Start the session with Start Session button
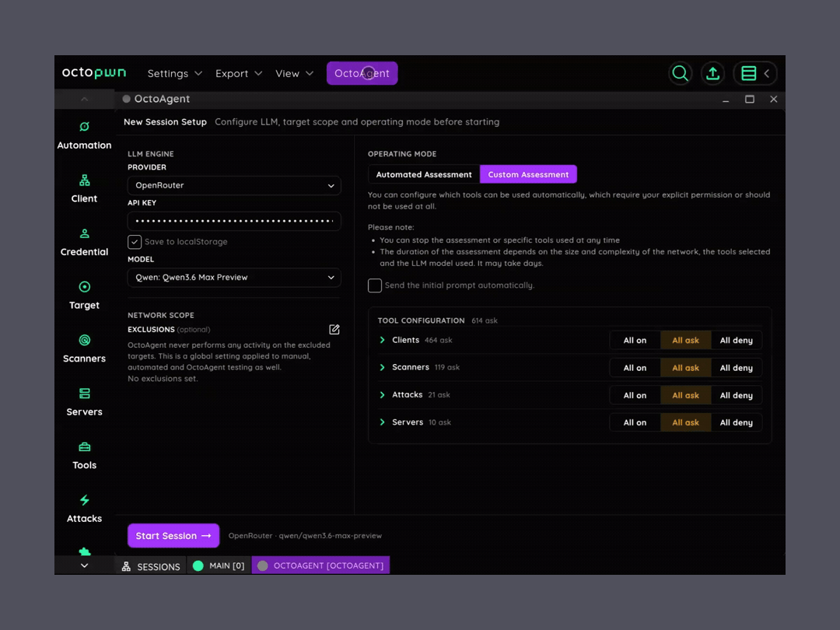The image size is (840, 630). pos(173,536)
